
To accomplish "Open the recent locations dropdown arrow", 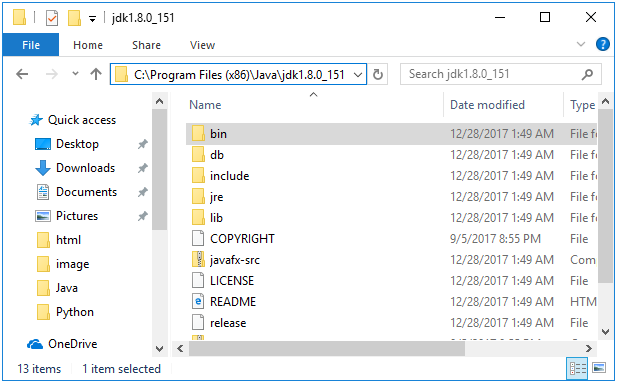I will coord(75,74).
